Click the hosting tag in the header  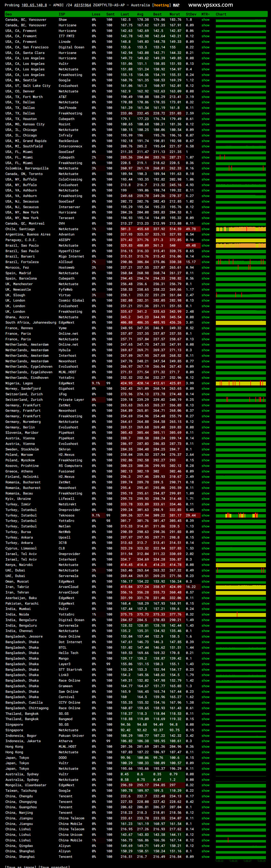click(162, 5)
